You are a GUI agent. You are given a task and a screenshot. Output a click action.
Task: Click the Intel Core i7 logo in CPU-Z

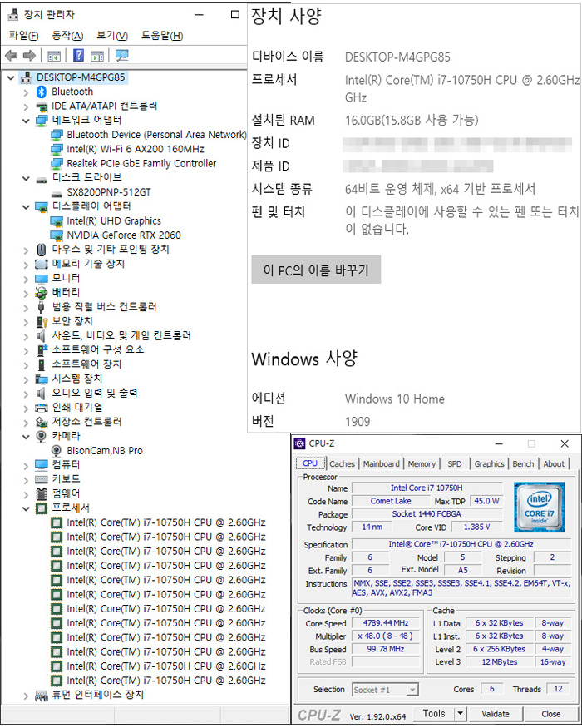(x=539, y=507)
